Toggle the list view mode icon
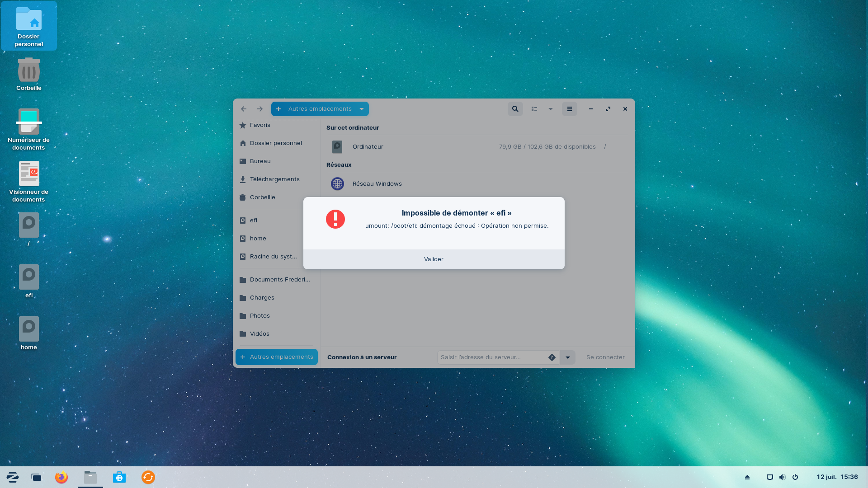This screenshot has width=868, height=488. (x=534, y=109)
